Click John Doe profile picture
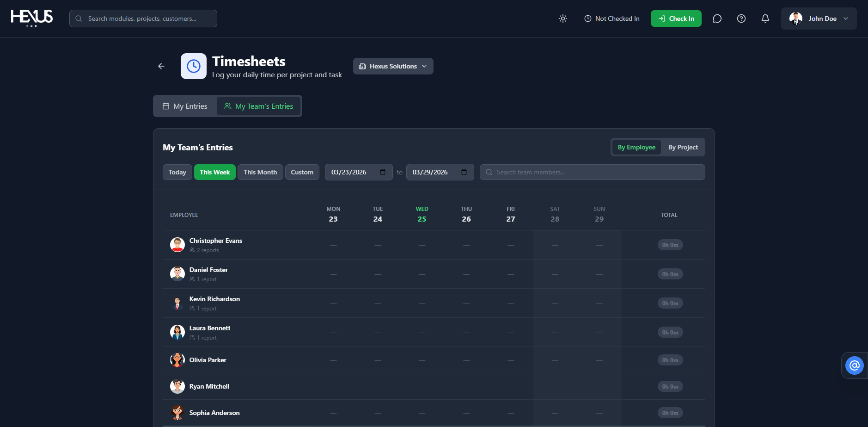Viewport: 868px width, 427px height. pos(796,19)
